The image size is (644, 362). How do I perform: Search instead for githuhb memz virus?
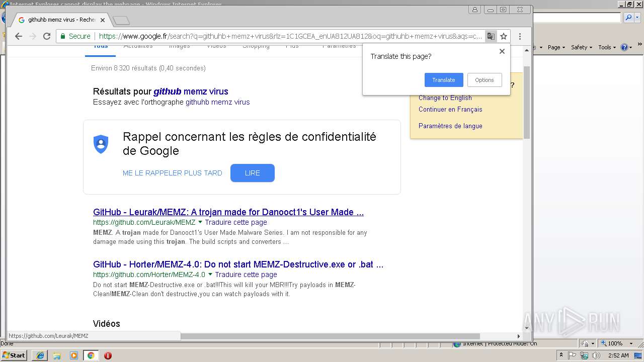218,102
